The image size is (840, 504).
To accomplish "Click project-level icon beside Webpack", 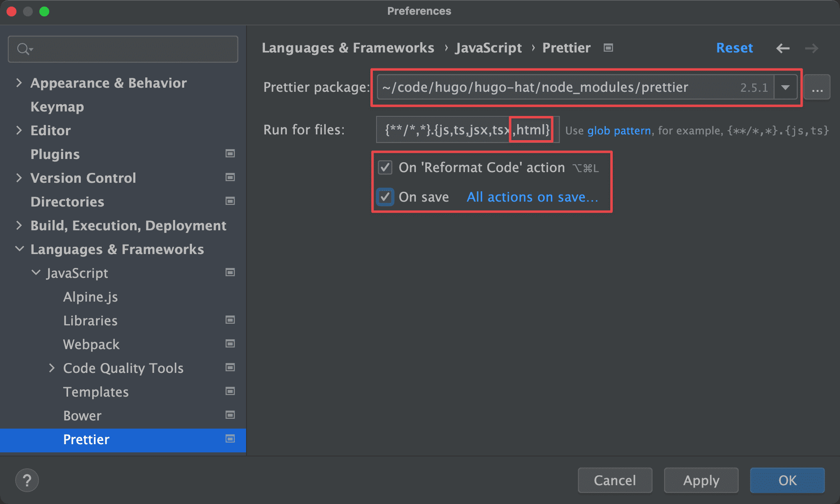I will (230, 344).
